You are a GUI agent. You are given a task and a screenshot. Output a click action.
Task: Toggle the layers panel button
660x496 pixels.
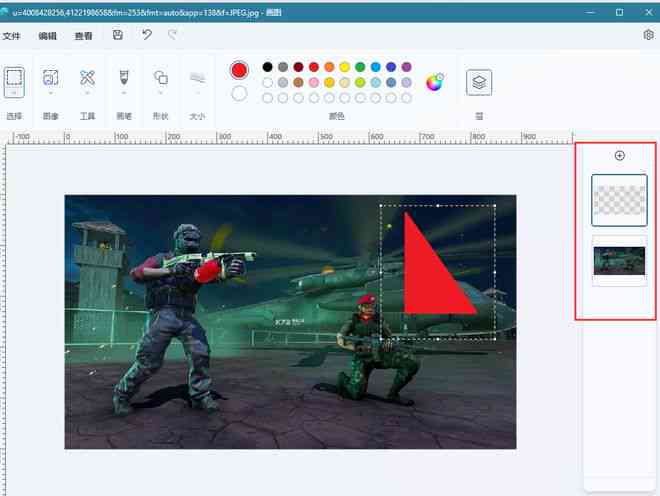click(479, 82)
